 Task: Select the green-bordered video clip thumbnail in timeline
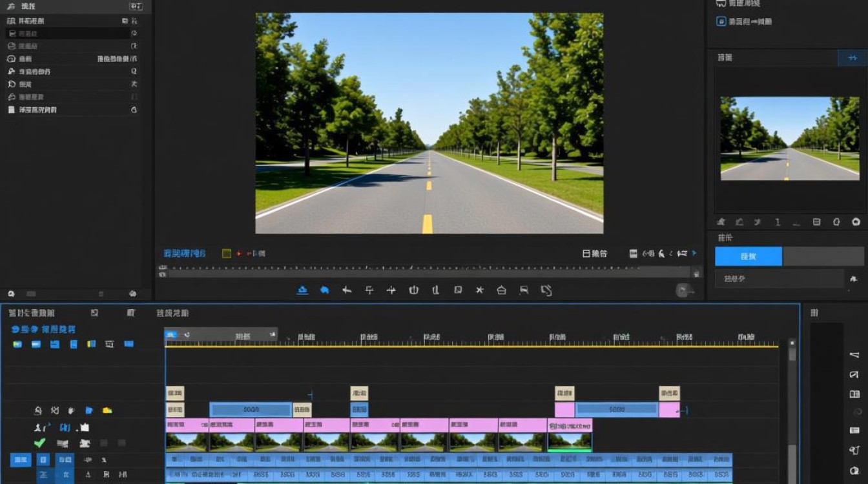pyautogui.click(x=570, y=442)
